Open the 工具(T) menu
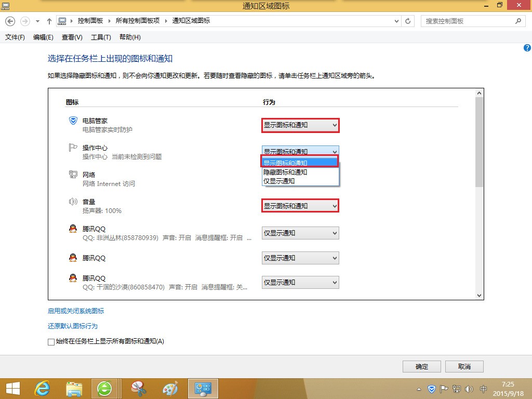Viewport: 532px width, 399px height. pyautogui.click(x=101, y=37)
